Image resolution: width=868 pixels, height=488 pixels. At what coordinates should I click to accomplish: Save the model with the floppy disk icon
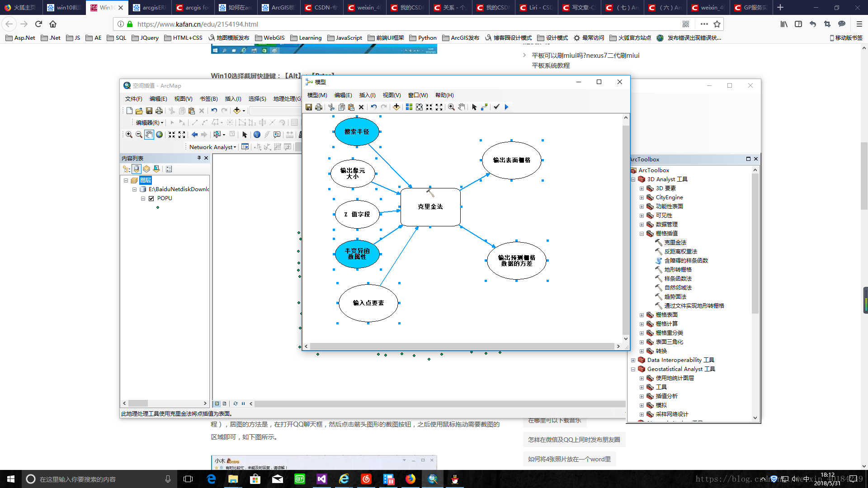(309, 107)
